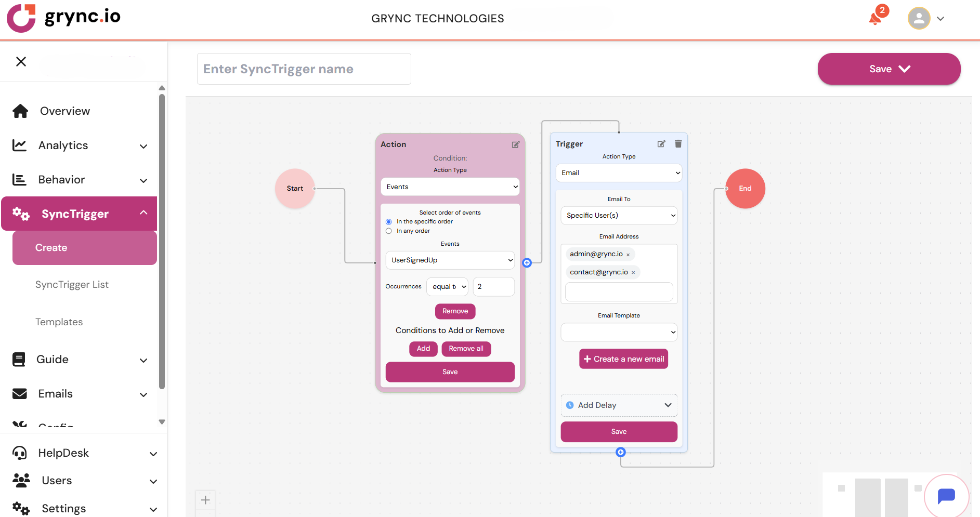Click the plus connector below Trigger node
The height and width of the screenshot is (517, 980).
coord(620,452)
